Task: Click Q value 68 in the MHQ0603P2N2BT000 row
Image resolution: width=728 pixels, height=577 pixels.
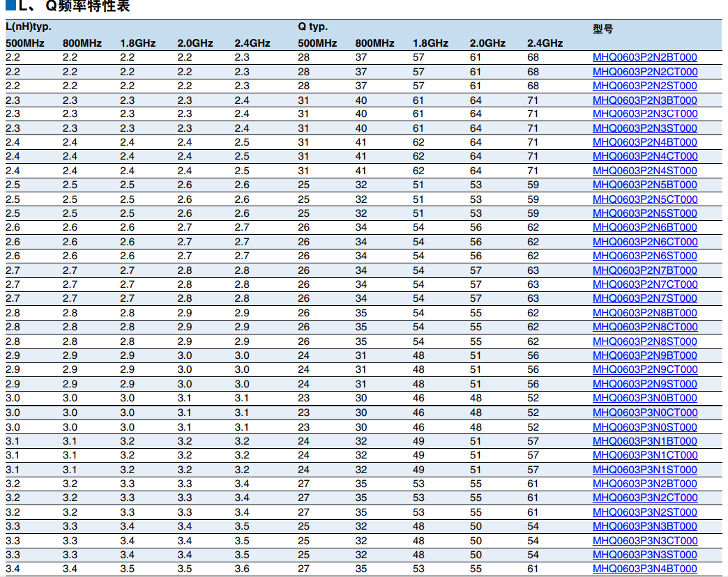Action: (533, 58)
